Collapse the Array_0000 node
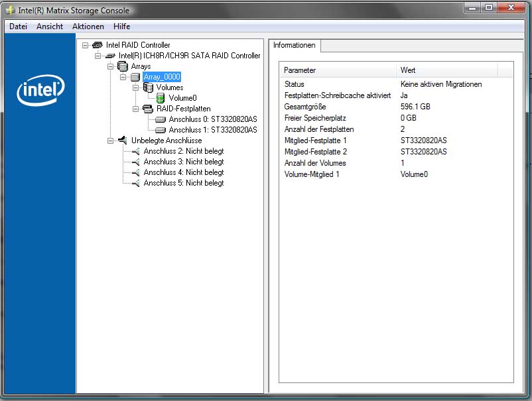This screenshot has width=532, height=401. click(x=123, y=77)
